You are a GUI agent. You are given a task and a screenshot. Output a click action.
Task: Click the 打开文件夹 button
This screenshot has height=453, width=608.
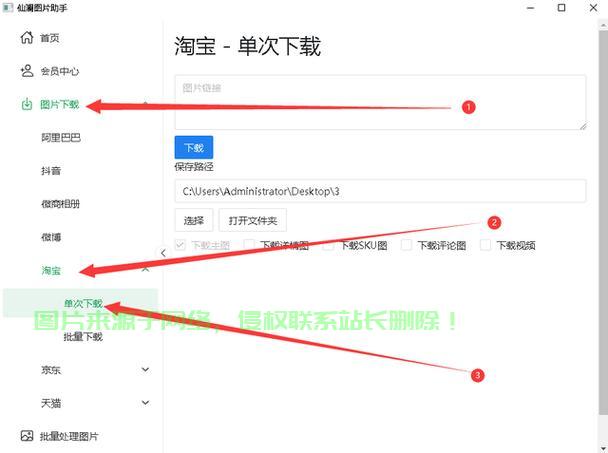pos(253,220)
